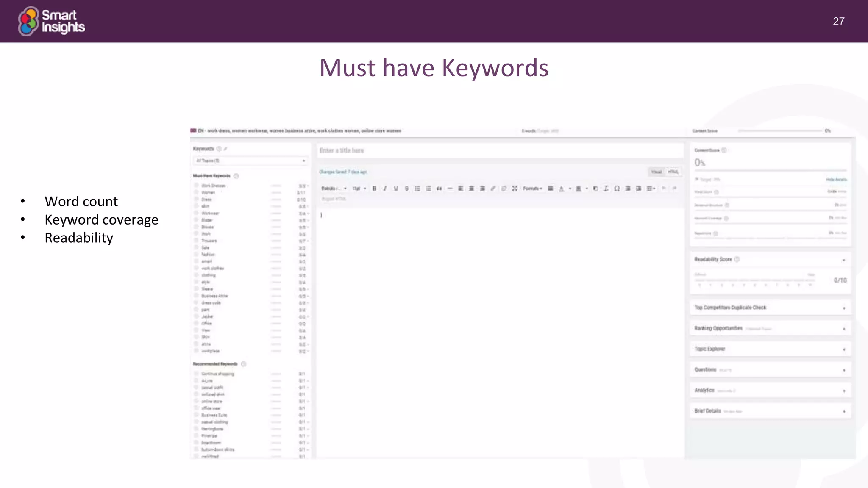Viewport: 868px width, 488px height.
Task: Check the Continue shopping keyword checkbox
Action: tap(196, 374)
